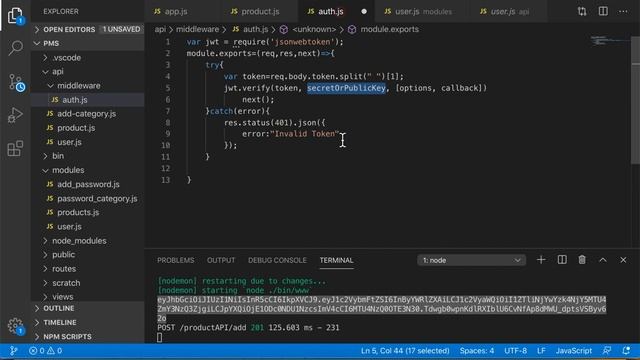
Task: Close the terminal panel
Action: (623, 260)
